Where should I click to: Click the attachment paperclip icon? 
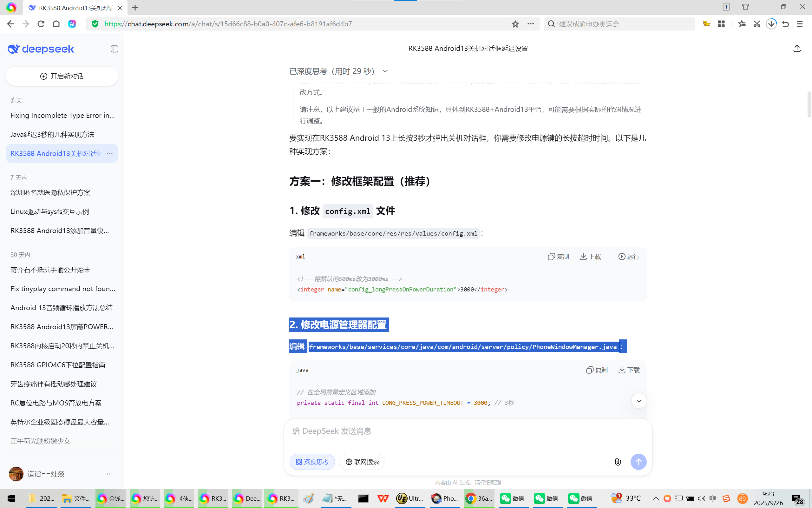click(x=617, y=462)
